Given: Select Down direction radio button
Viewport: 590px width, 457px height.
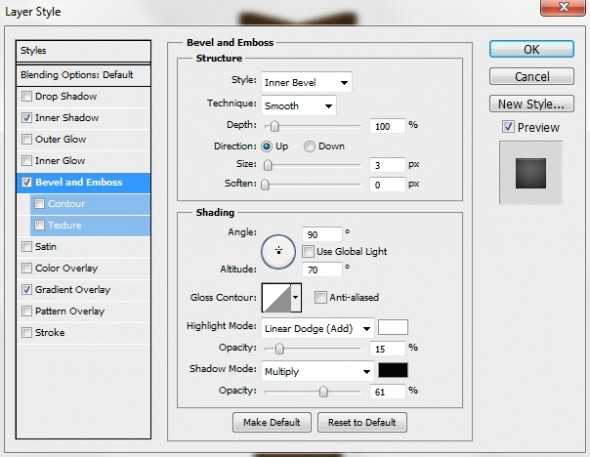Looking at the screenshot, I should (x=309, y=146).
